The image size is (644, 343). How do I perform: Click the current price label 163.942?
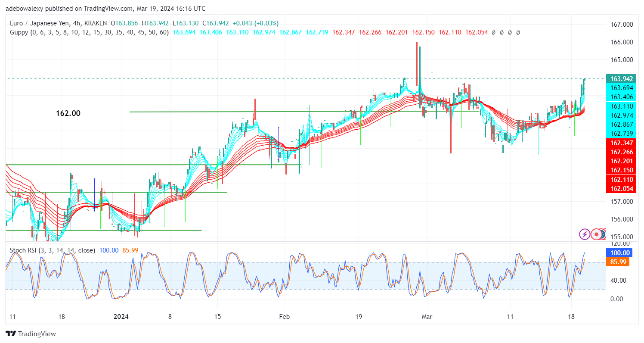[621, 79]
